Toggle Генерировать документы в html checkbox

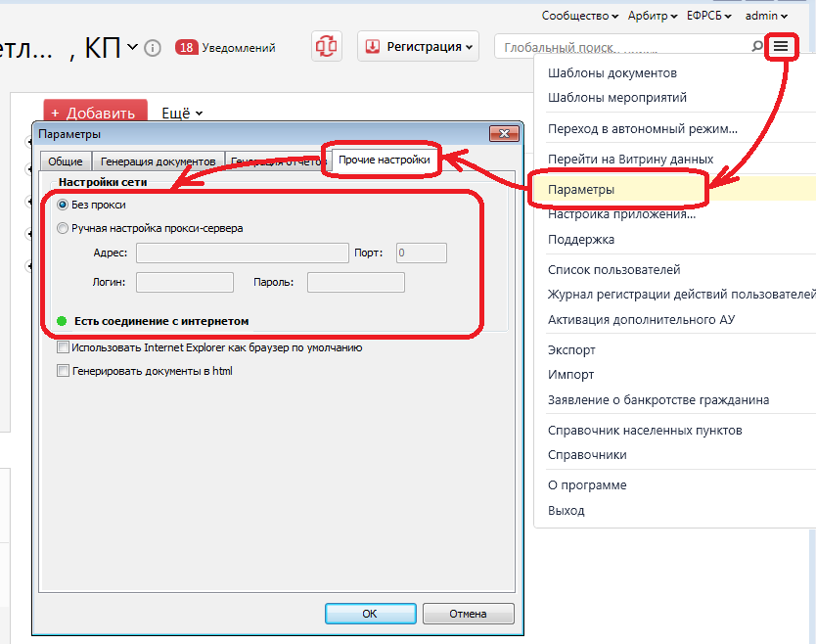(x=64, y=371)
